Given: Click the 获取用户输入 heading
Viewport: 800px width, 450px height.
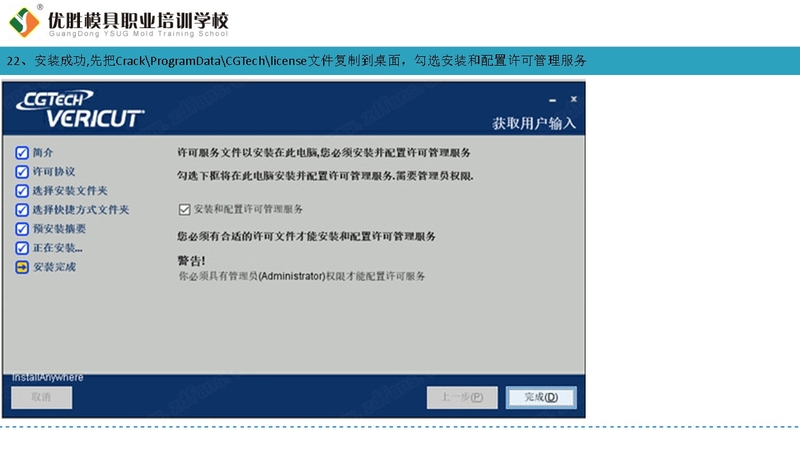Looking at the screenshot, I should click(534, 123).
